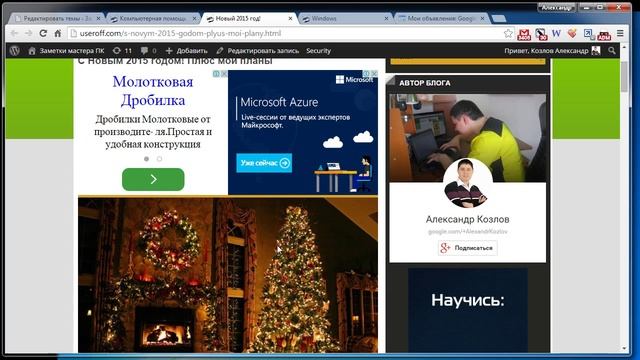Click the admin bar search magnifier
The image size is (640, 360).
tap(612, 51)
